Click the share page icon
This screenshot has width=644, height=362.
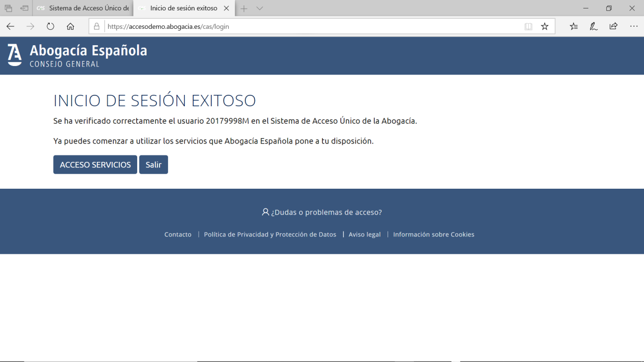[x=614, y=26]
